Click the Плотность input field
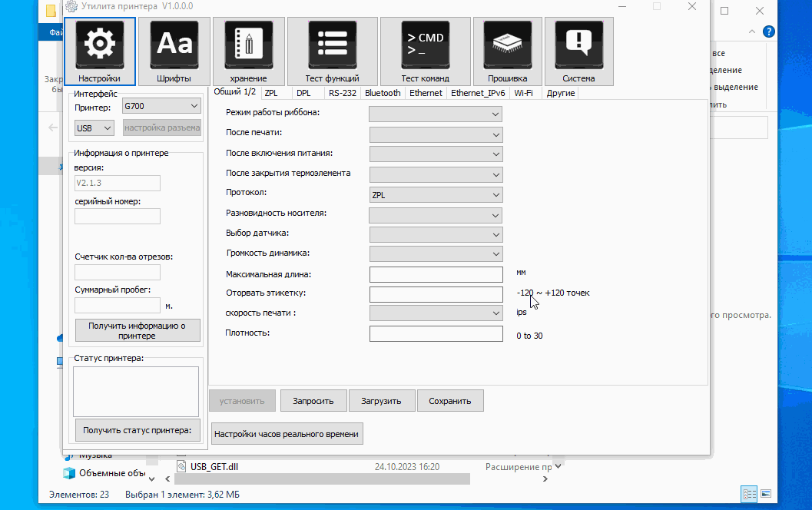The height and width of the screenshot is (510, 812). click(x=436, y=334)
